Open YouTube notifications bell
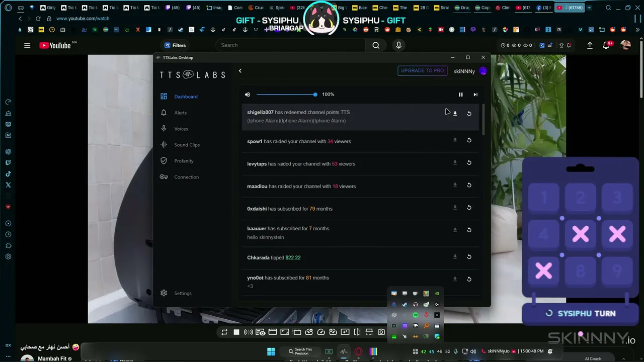 coord(606,45)
